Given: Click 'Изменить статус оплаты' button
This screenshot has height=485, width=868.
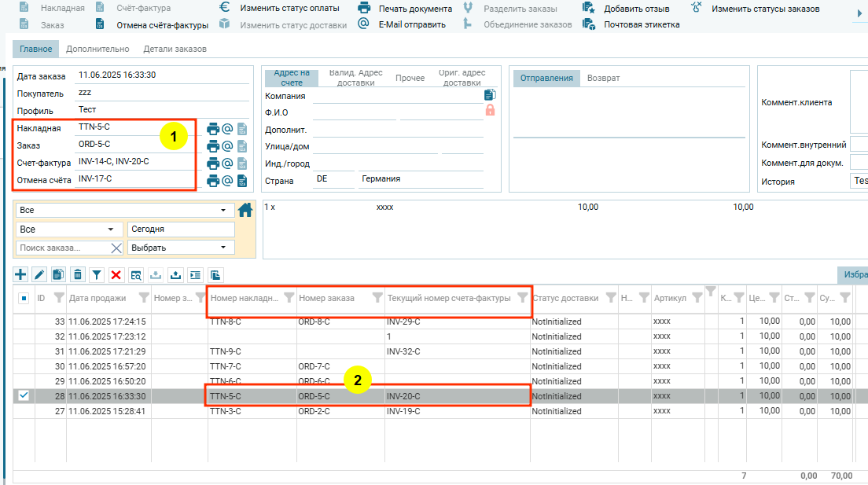Looking at the screenshot, I should tap(289, 9).
